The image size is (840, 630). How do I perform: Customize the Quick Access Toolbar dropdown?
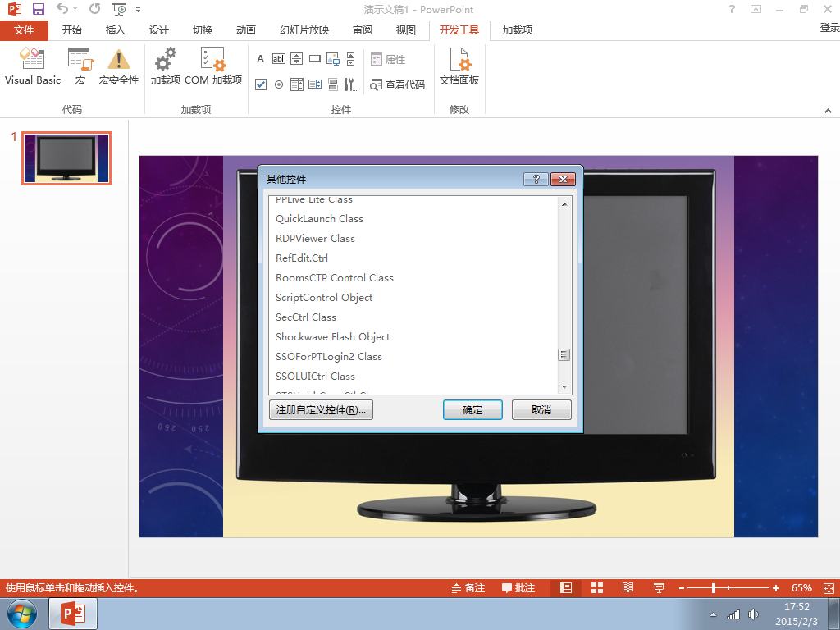138,10
